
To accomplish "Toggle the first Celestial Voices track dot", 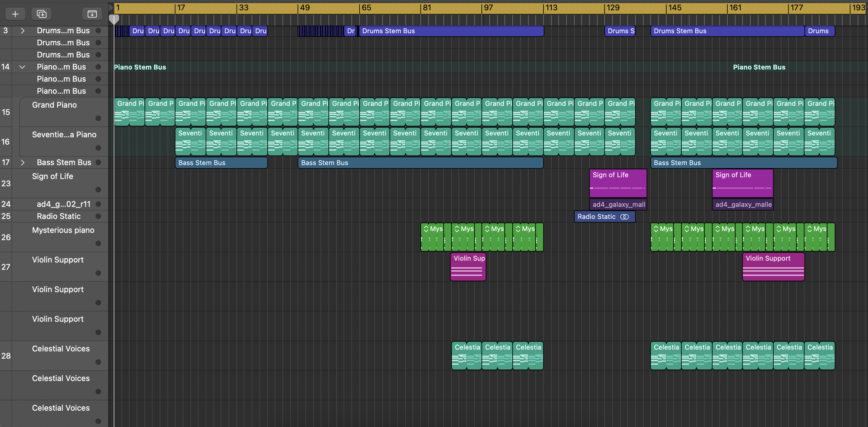I will pyautogui.click(x=98, y=362).
